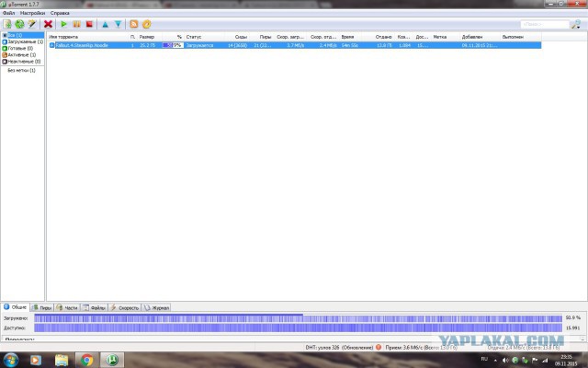588x368 pixels.
Task: Sort by the Пиры column header
Action: pos(266,37)
